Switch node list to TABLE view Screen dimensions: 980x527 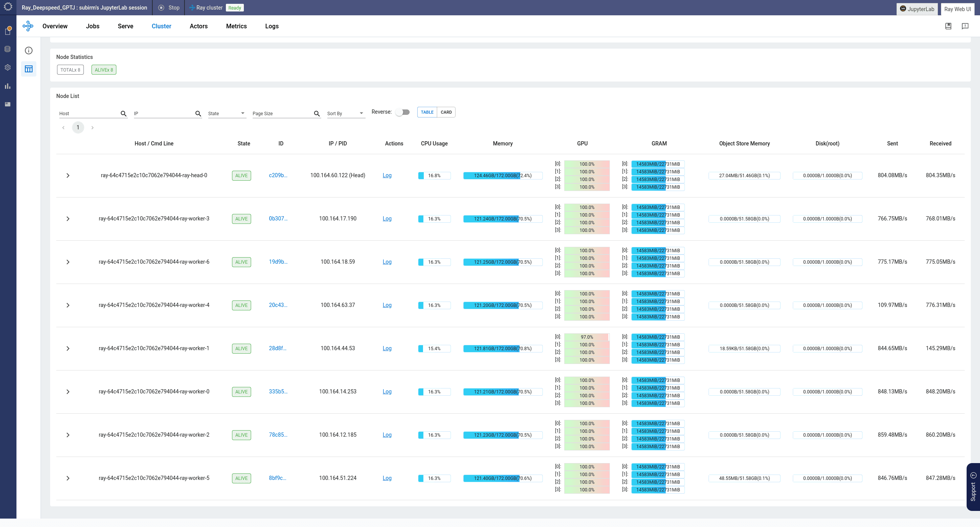click(427, 112)
